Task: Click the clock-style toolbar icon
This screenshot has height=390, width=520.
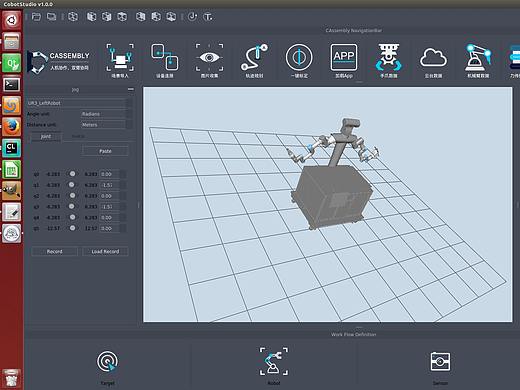Action: click(x=192, y=17)
